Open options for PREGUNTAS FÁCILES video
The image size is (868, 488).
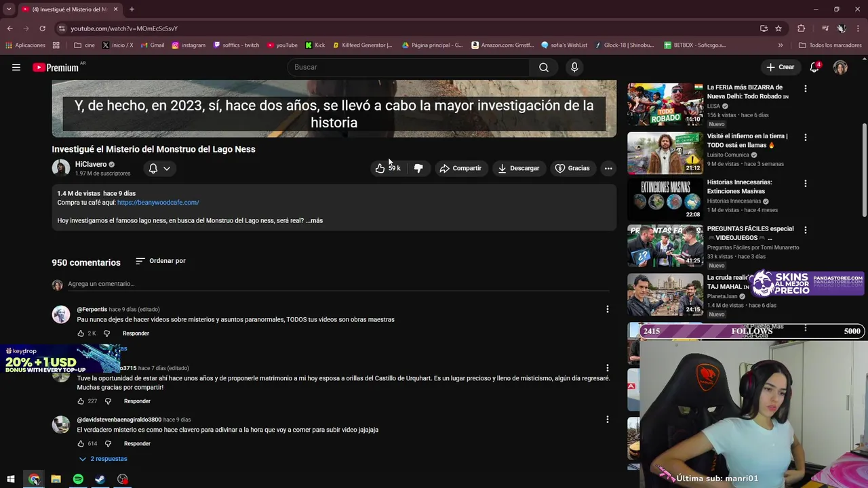pos(806,230)
